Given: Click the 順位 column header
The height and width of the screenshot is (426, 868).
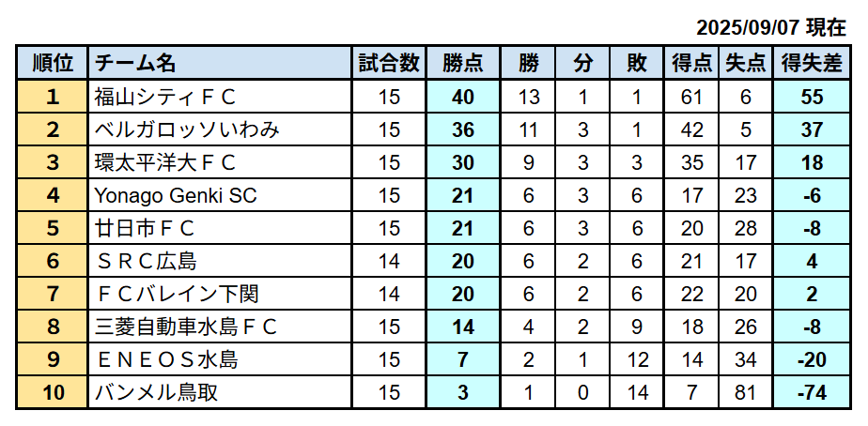Looking at the screenshot, I should tap(52, 63).
